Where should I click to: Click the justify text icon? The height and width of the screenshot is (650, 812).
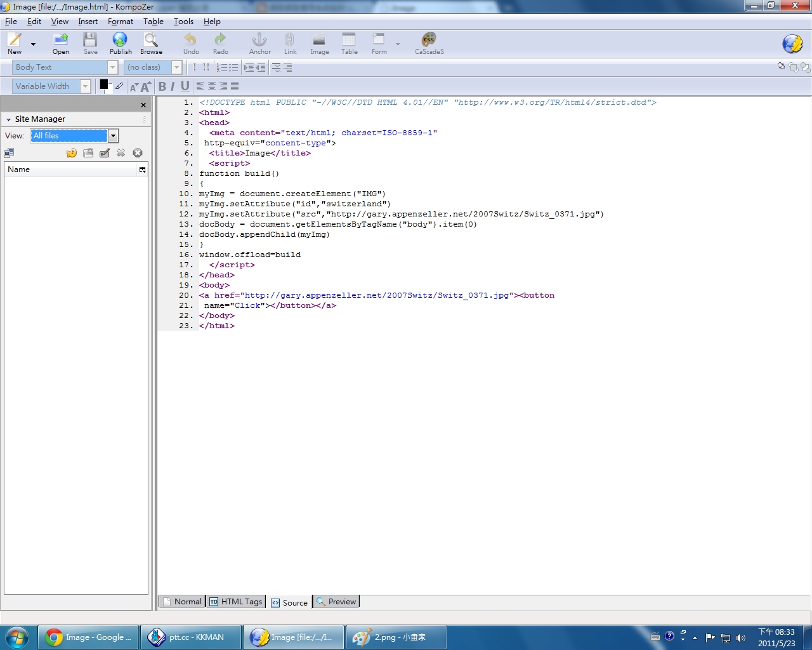click(235, 86)
